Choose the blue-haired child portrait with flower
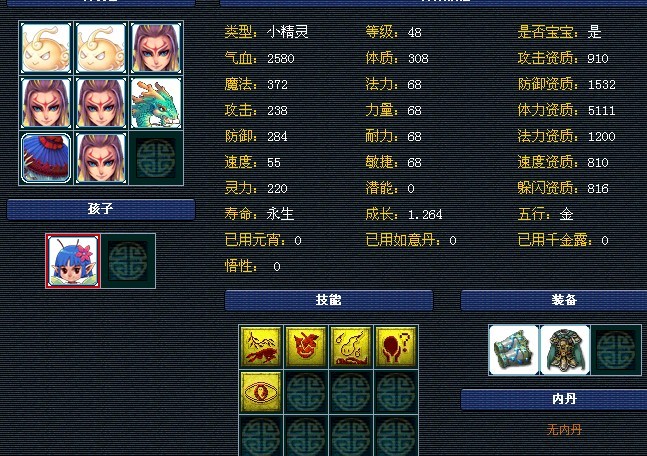Screen dimensions: 647x456 point(73,261)
